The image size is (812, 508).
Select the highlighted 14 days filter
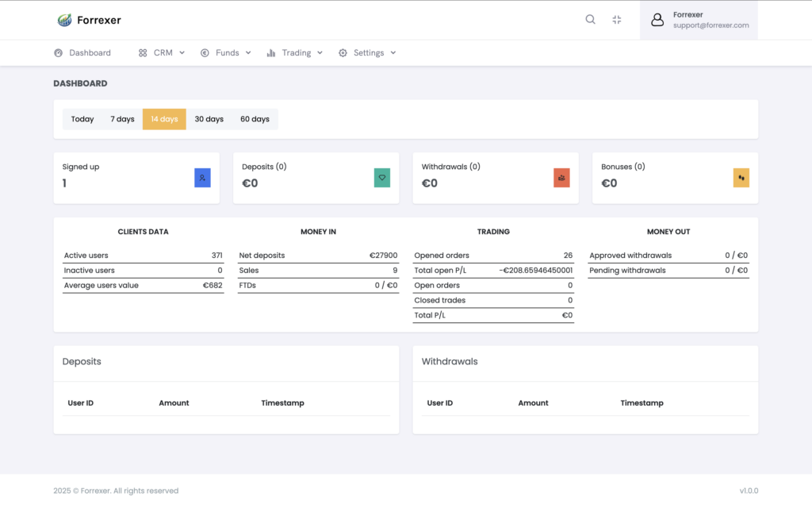point(164,119)
